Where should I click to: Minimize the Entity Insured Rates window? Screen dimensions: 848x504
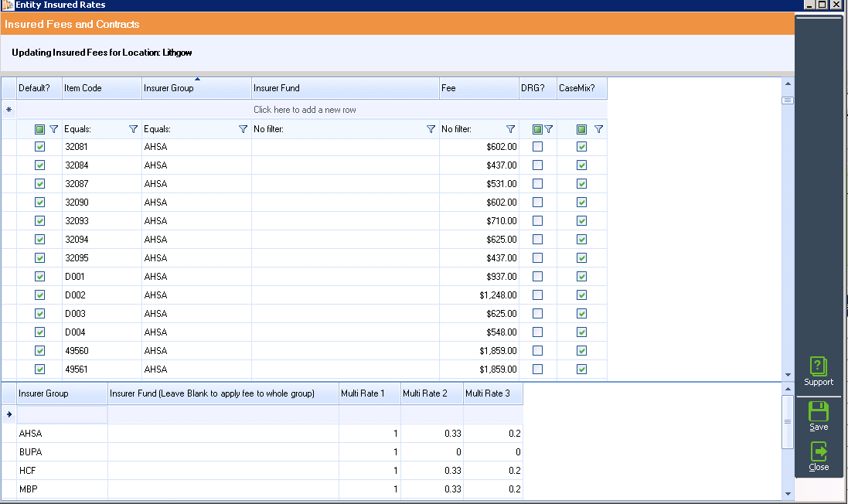[x=809, y=5]
